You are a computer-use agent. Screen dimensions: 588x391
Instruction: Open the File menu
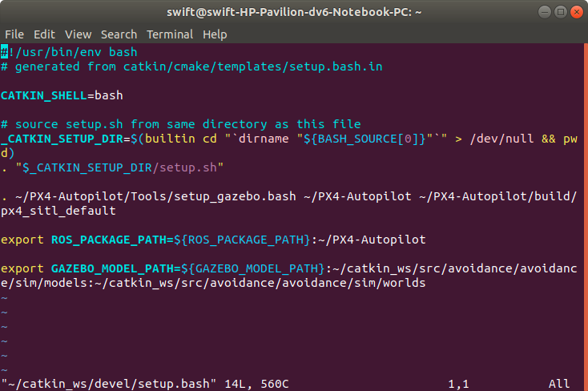point(14,34)
